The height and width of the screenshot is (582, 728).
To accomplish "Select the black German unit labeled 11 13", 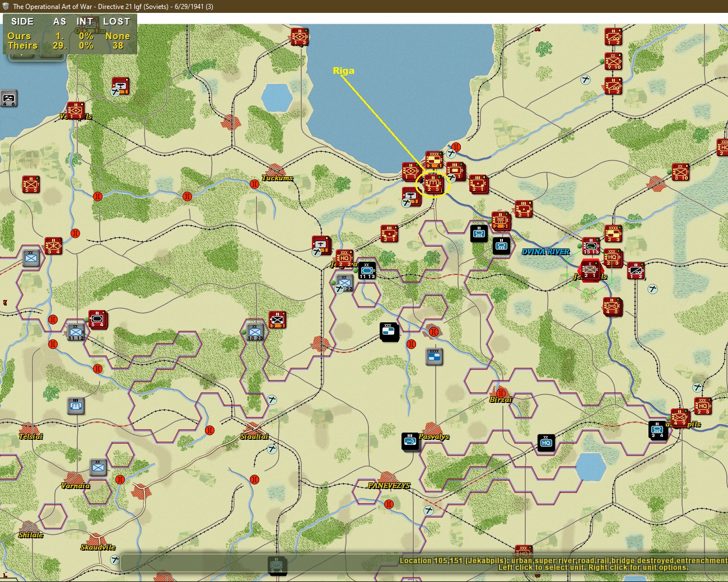I will (x=367, y=270).
